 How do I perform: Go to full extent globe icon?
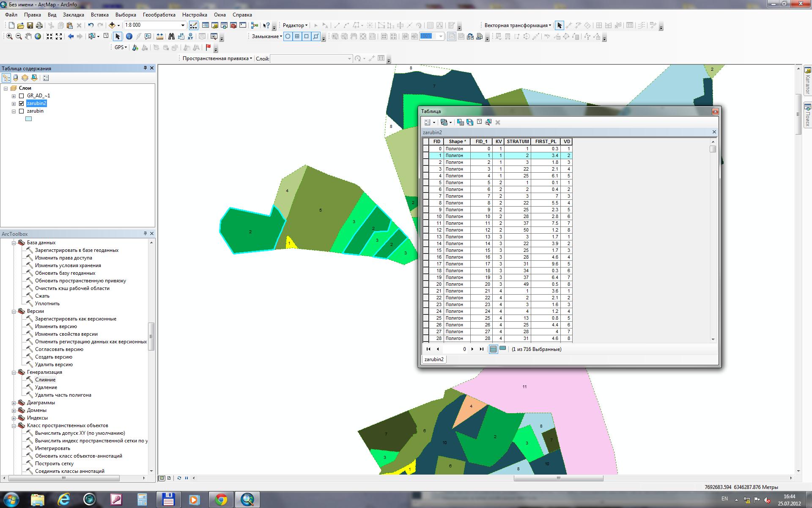point(38,36)
